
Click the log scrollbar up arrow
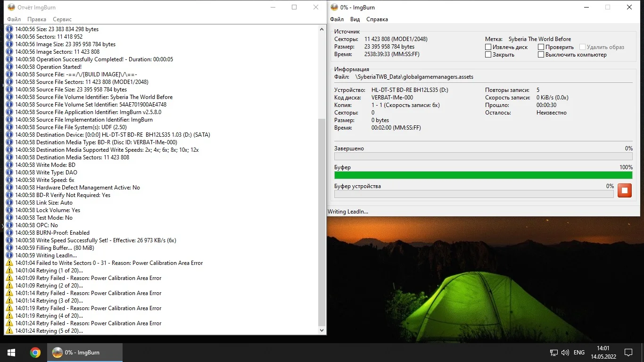tap(322, 29)
